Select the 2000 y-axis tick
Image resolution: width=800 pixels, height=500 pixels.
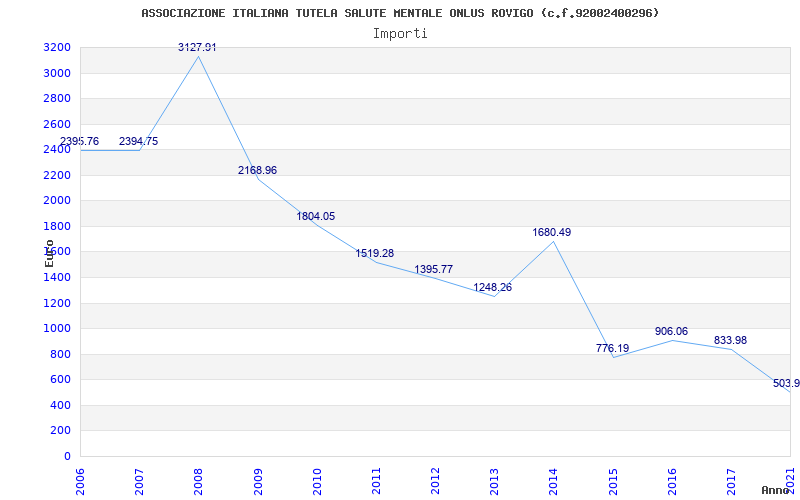tap(57, 201)
